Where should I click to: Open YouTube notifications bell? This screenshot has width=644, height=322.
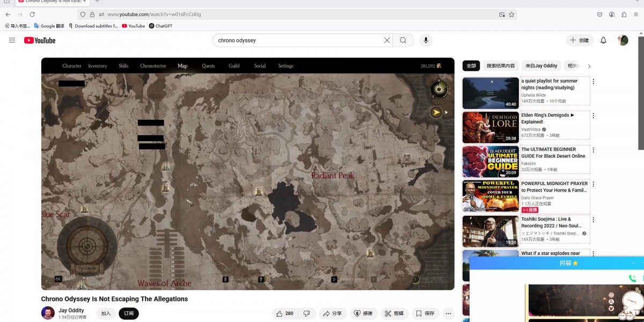click(603, 40)
